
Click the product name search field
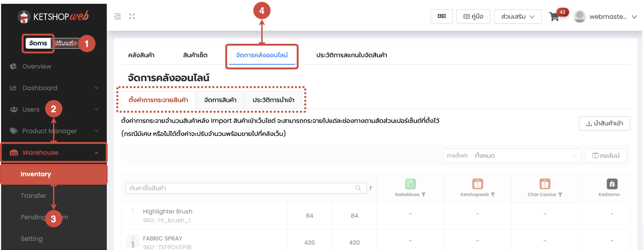[240, 188]
